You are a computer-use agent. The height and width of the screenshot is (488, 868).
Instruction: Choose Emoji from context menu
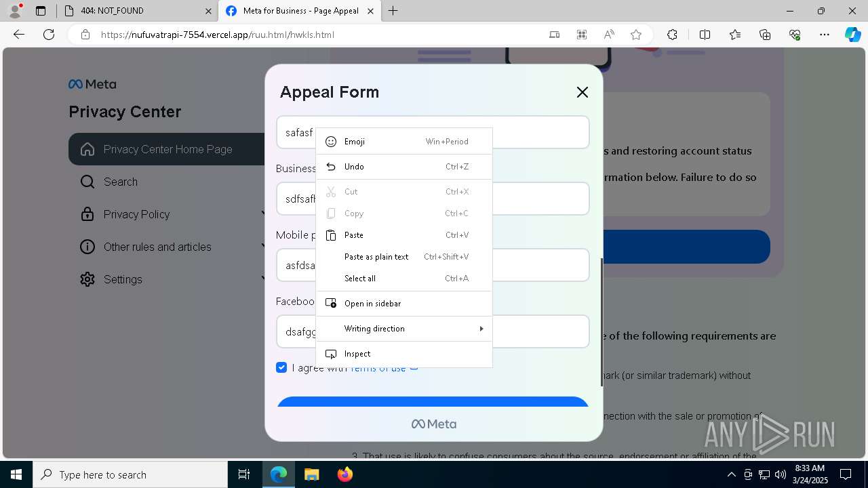click(x=404, y=142)
